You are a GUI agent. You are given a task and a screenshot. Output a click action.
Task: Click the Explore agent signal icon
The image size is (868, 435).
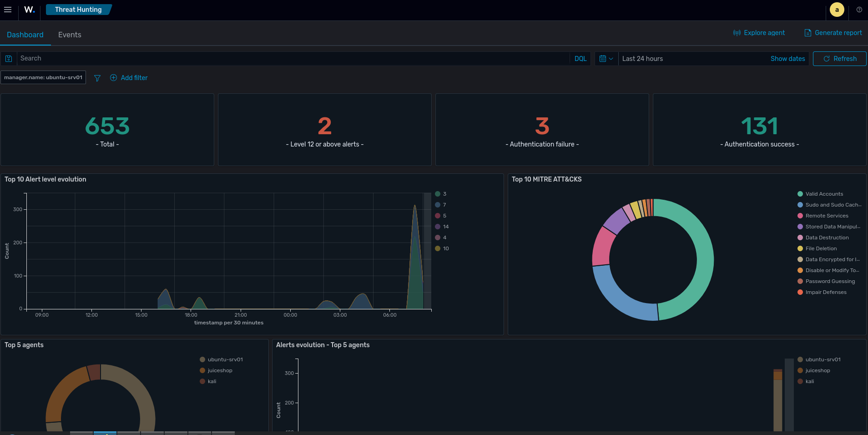(x=737, y=33)
